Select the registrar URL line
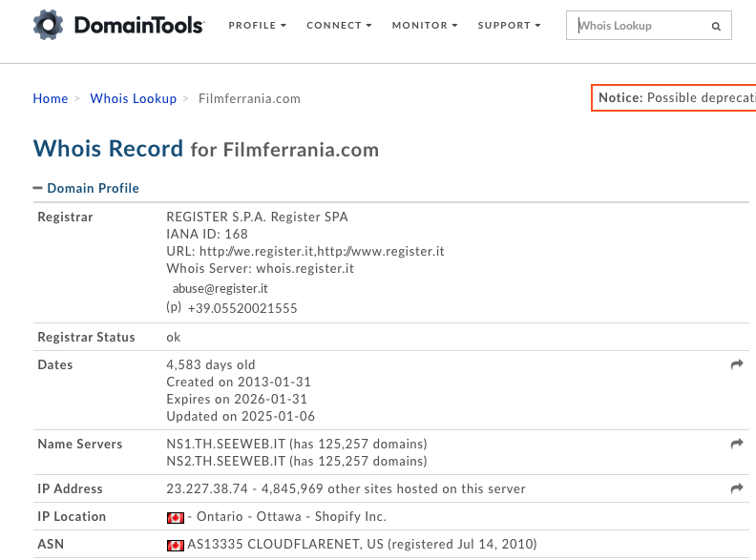Image resolution: width=756 pixels, height=560 pixels. tap(305, 251)
